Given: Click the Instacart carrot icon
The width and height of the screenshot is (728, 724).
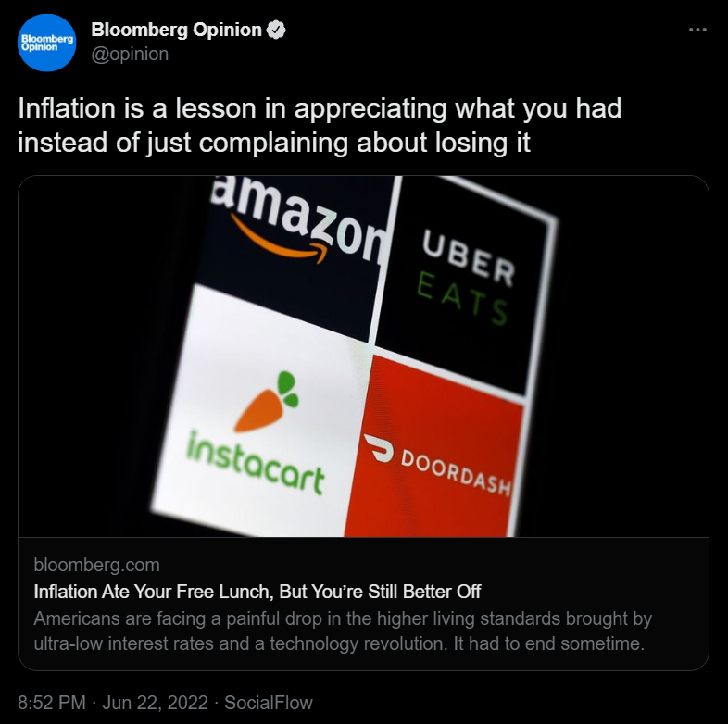Looking at the screenshot, I should point(266,402).
